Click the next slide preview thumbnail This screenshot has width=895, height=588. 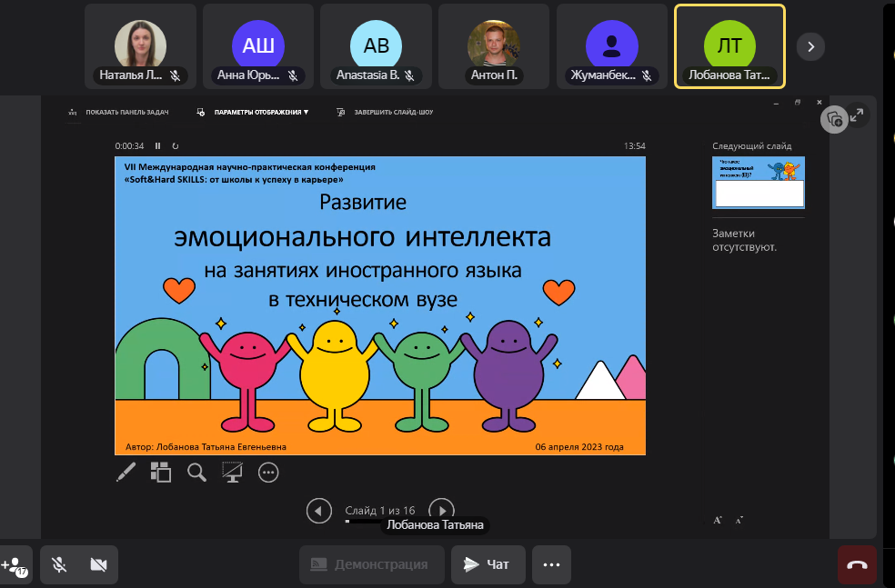tap(758, 182)
